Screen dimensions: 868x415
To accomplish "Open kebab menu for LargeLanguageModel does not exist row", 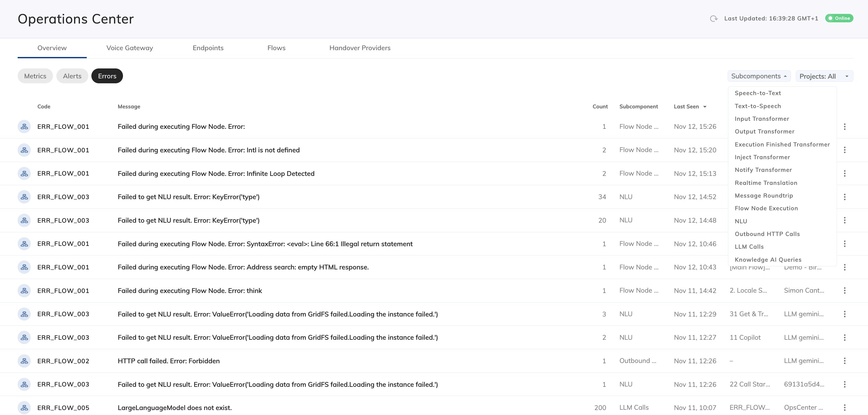I will pyautogui.click(x=844, y=408).
